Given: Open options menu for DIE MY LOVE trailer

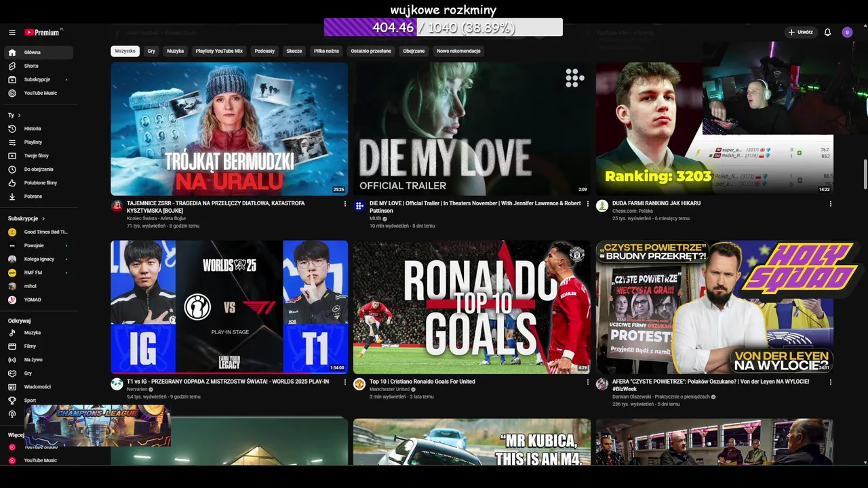Looking at the screenshot, I should [x=587, y=203].
